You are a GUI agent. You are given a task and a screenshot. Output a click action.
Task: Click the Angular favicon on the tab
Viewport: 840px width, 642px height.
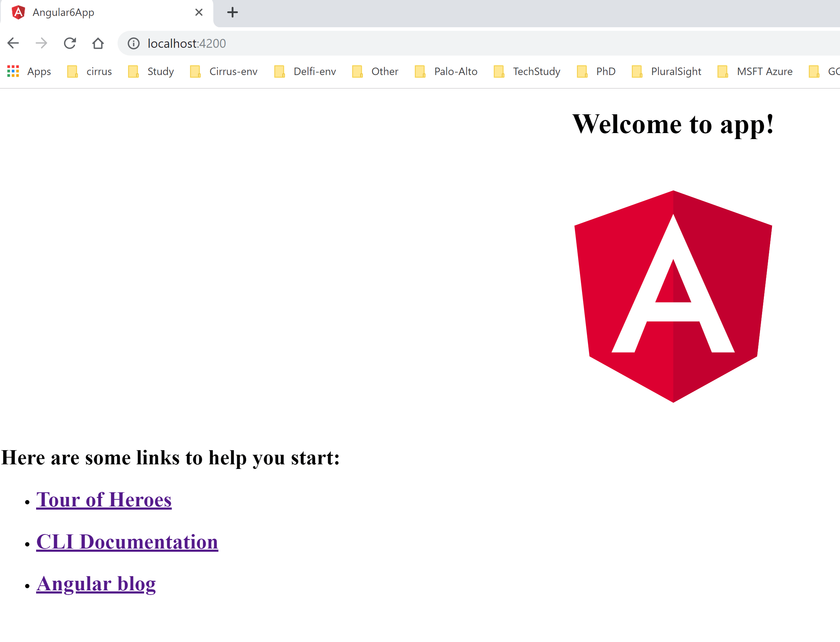[18, 12]
